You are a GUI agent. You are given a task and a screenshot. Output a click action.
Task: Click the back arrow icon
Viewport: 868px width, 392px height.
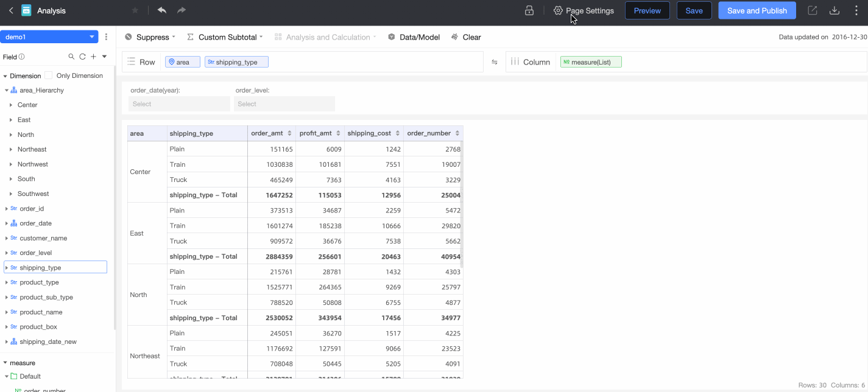point(11,10)
